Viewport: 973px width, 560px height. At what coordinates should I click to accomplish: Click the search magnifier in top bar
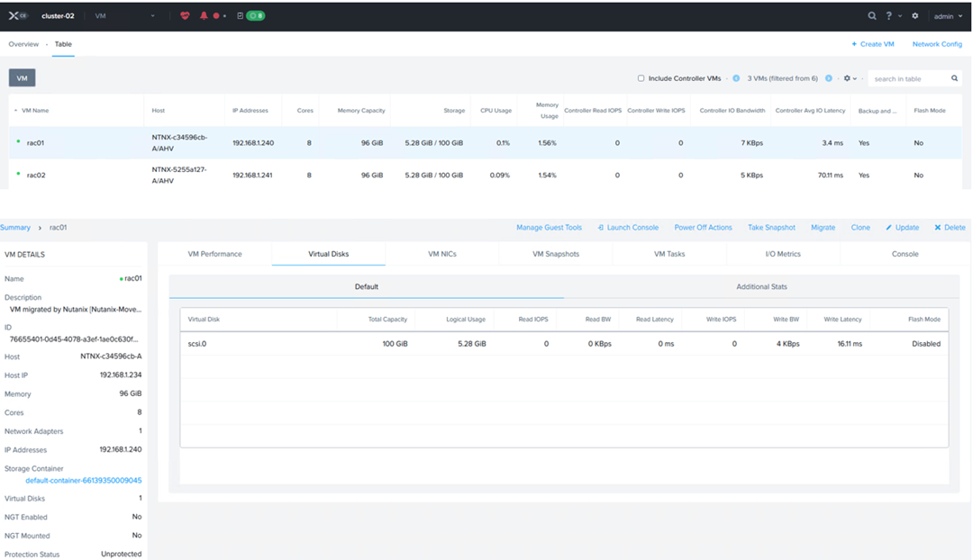pyautogui.click(x=871, y=16)
